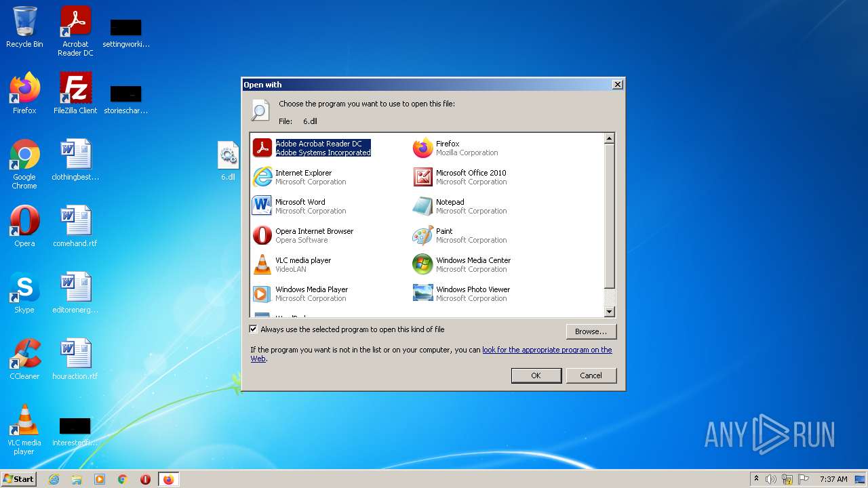This screenshot has height=488, width=868.
Task: Click the file name text '6.dll' in dialog
Action: click(310, 121)
